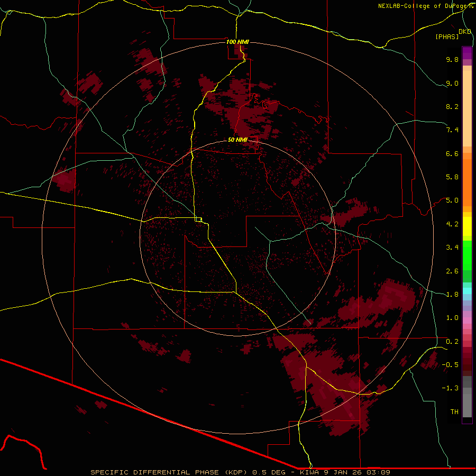
Task: Select the -0.5 value on the color scale
Action: 450,365
